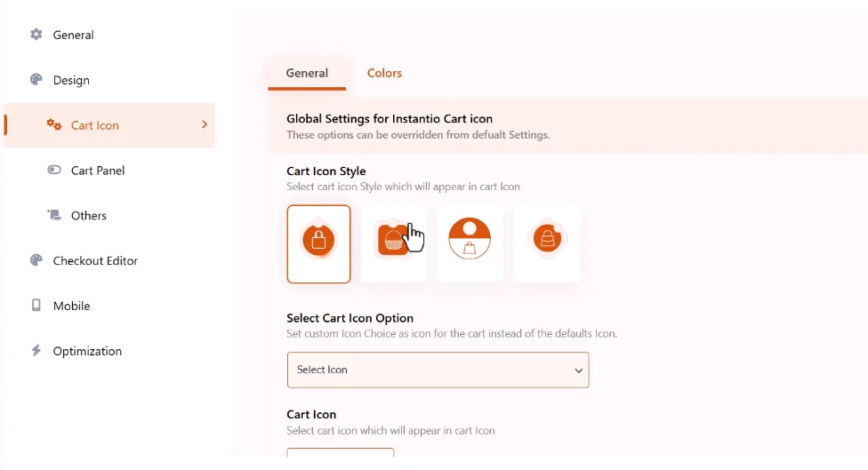Open the Select Icon dropdown
Viewport: 868px width, 470px height.
[438, 370]
